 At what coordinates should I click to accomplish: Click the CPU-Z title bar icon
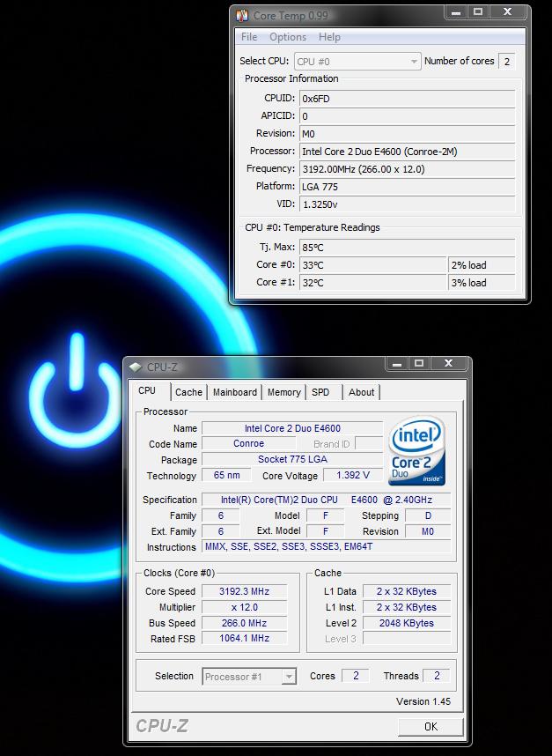click(x=136, y=367)
